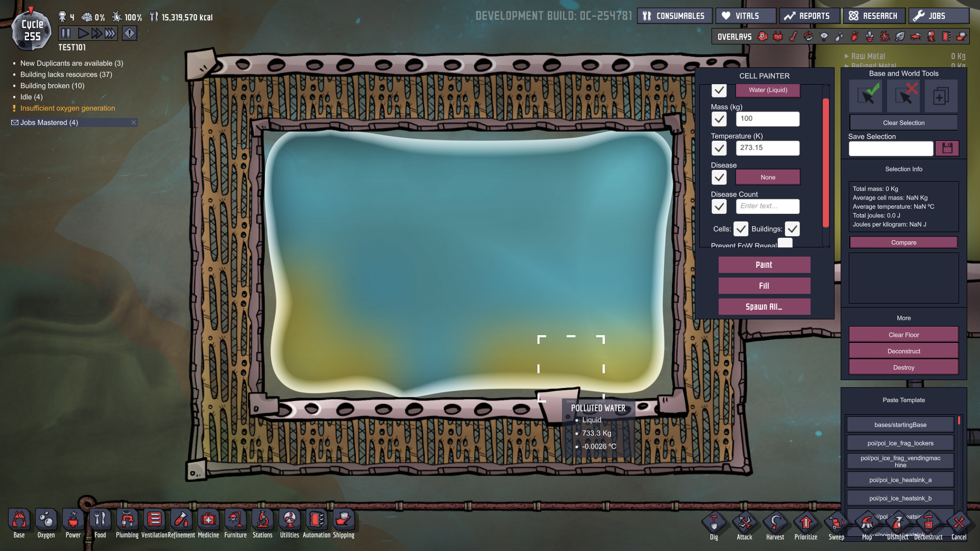
Task: Select the Dig tool
Action: pos(714,523)
